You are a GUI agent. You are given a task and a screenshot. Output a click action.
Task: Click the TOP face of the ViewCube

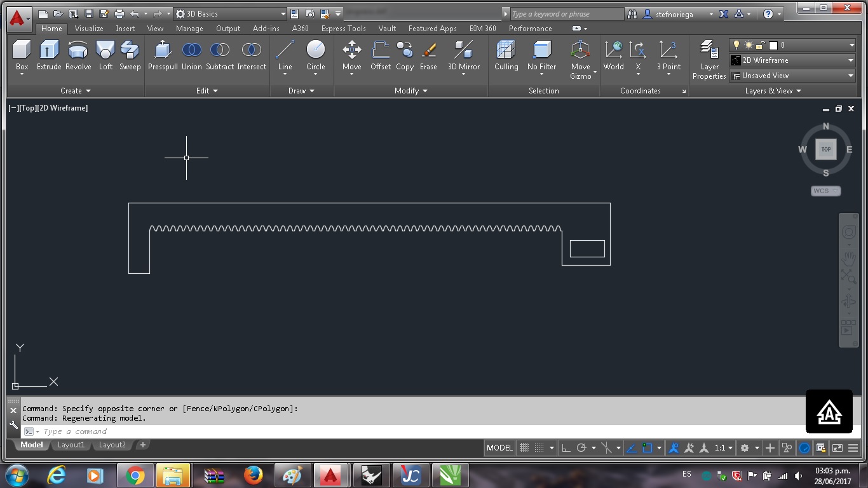826,149
